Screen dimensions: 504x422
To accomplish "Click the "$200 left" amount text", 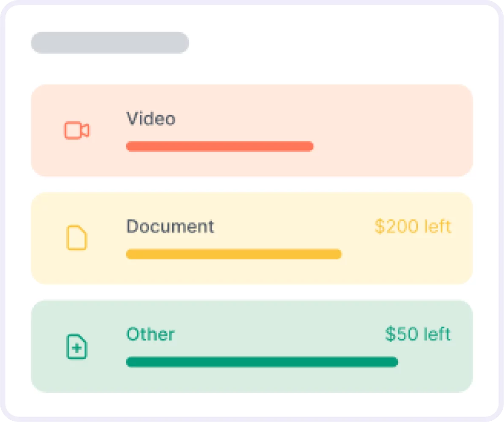I will [x=413, y=227].
